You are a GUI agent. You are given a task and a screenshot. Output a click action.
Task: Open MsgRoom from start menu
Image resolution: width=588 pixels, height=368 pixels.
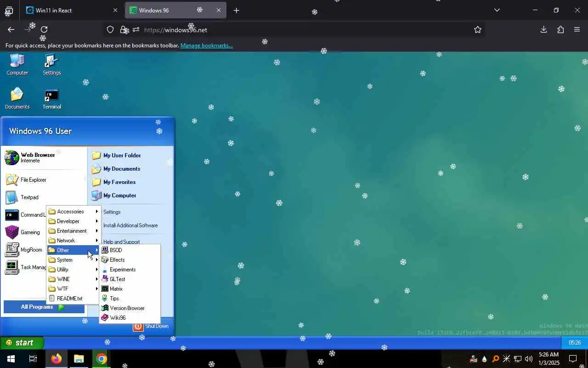[x=23, y=250]
